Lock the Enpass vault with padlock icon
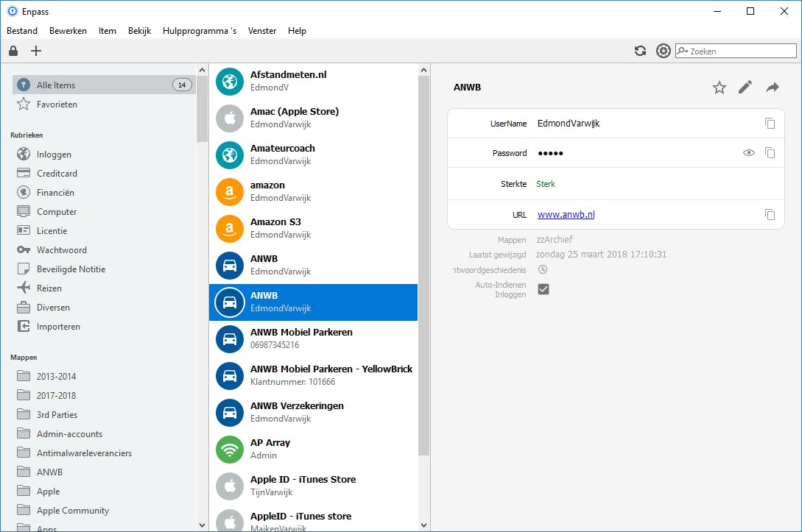The height and width of the screenshot is (532, 802). pos(13,51)
